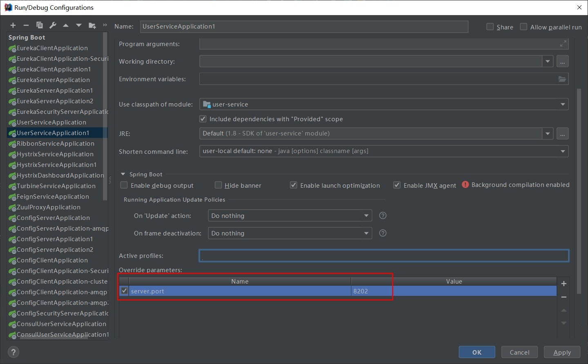Open Working directory dropdown arrow
The image size is (588, 364).
tap(548, 62)
